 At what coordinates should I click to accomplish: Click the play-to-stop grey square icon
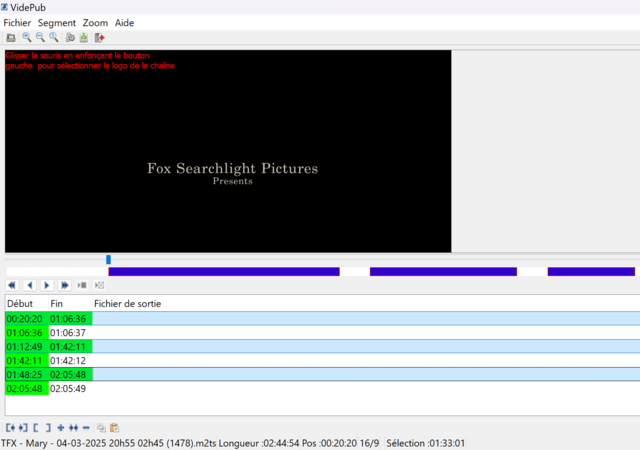[82, 285]
